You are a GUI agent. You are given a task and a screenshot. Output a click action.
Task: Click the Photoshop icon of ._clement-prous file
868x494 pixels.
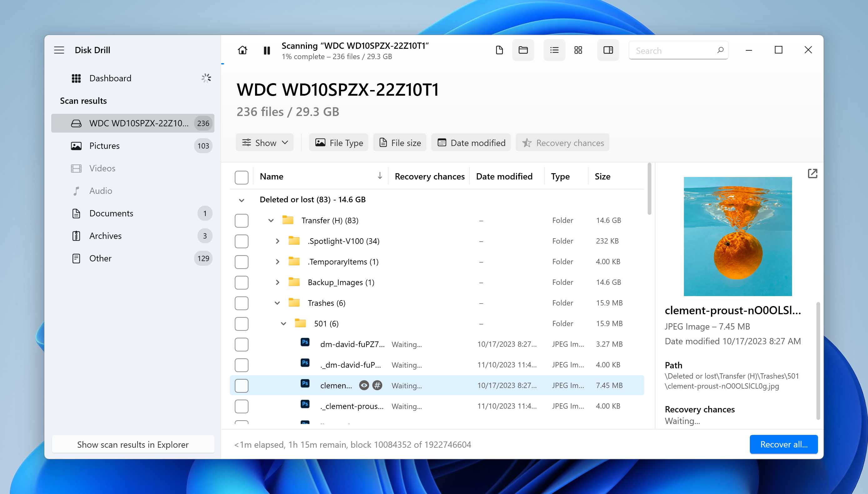[305, 405]
